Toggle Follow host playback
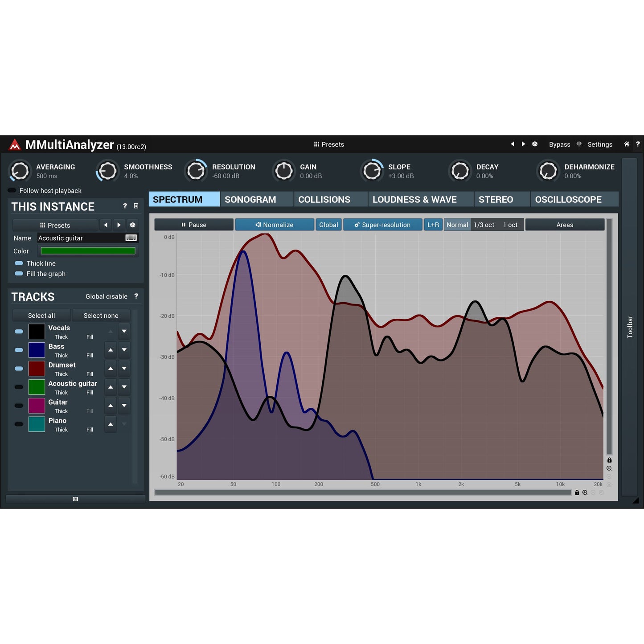The image size is (644, 644). (x=11, y=190)
